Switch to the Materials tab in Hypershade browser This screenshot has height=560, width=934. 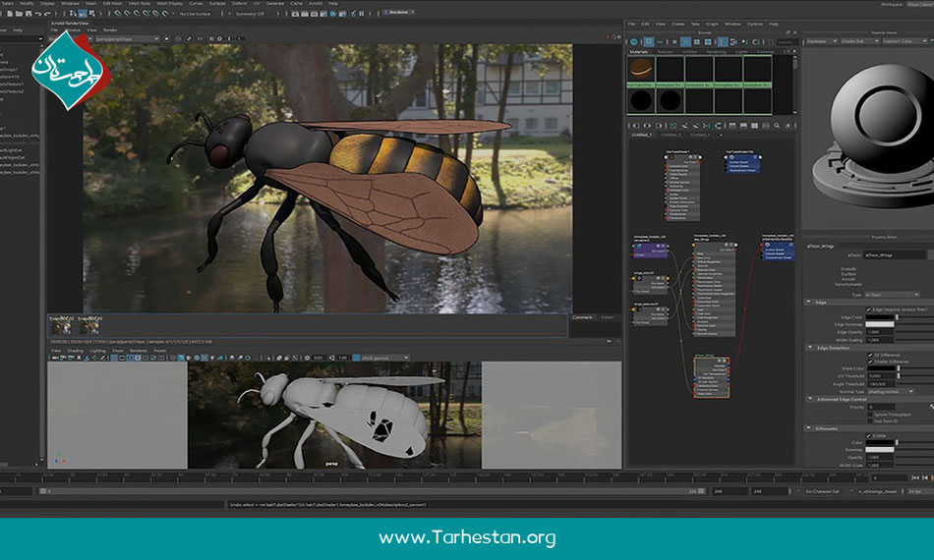click(x=638, y=52)
